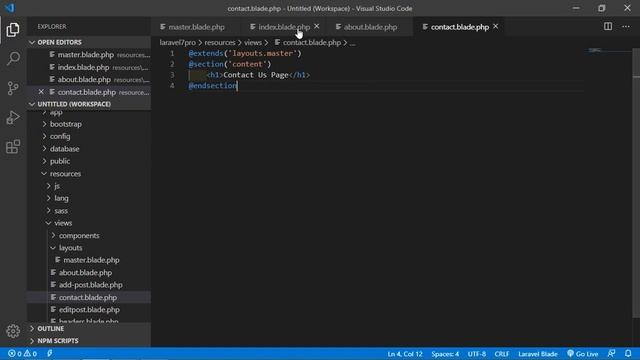Close the index.blade.php tab
This screenshot has height=360, width=640.
317,27
